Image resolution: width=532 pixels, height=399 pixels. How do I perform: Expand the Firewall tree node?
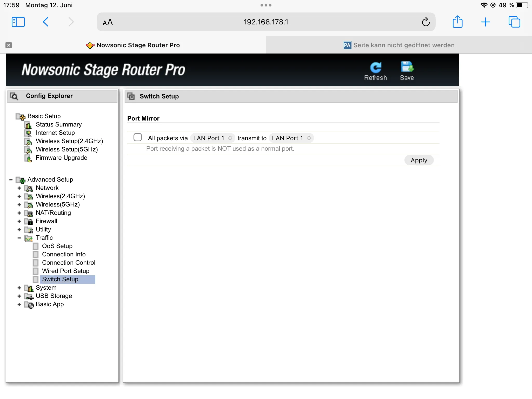point(19,221)
